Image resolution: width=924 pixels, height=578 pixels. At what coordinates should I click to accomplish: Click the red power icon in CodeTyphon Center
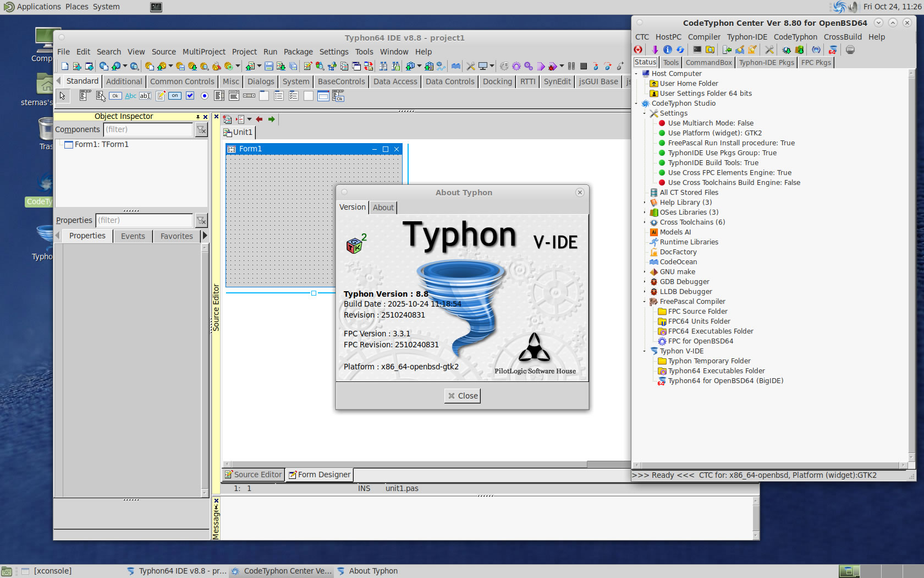(638, 50)
